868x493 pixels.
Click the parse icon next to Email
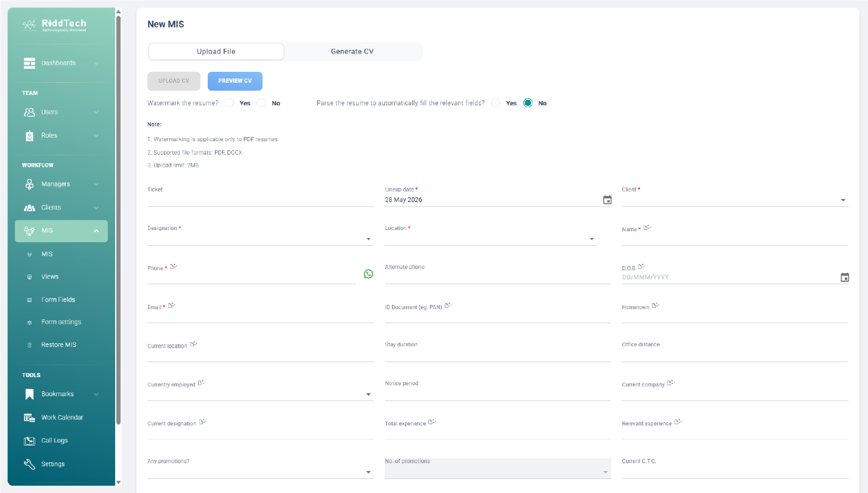coord(171,306)
